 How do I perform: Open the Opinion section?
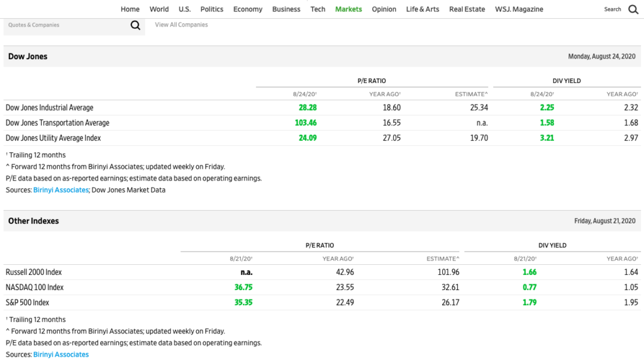(x=384, y=9)
